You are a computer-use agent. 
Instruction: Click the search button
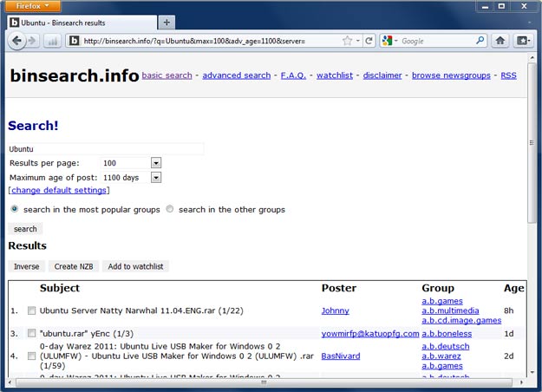(x=25, y=229)
